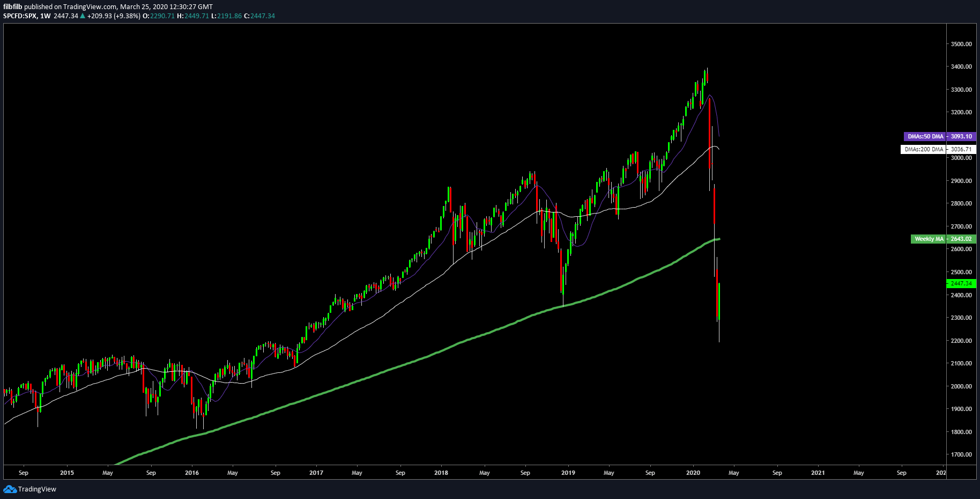Click the open value O:2290.71
Image resolution: width=980 pixels, height=499 pixels.
point(159,16)
